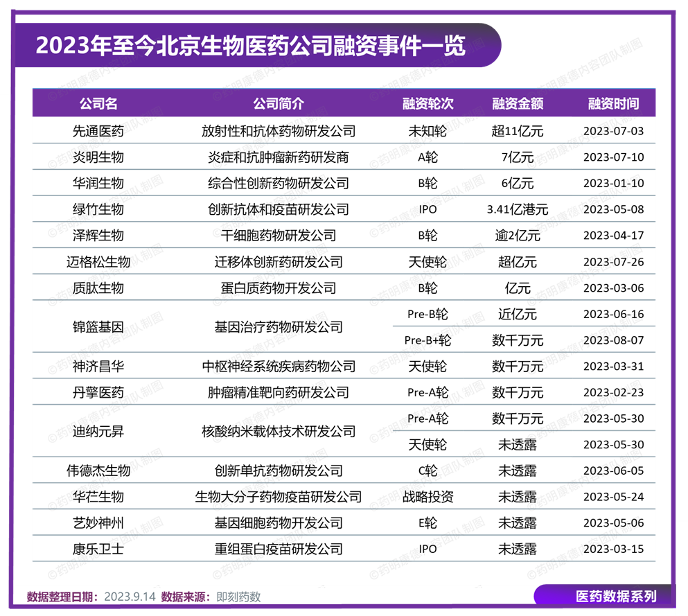This screenshot has width=688, height=616.
Task: Click the amount 逾2亿元
Action: (x=518, y=236)
